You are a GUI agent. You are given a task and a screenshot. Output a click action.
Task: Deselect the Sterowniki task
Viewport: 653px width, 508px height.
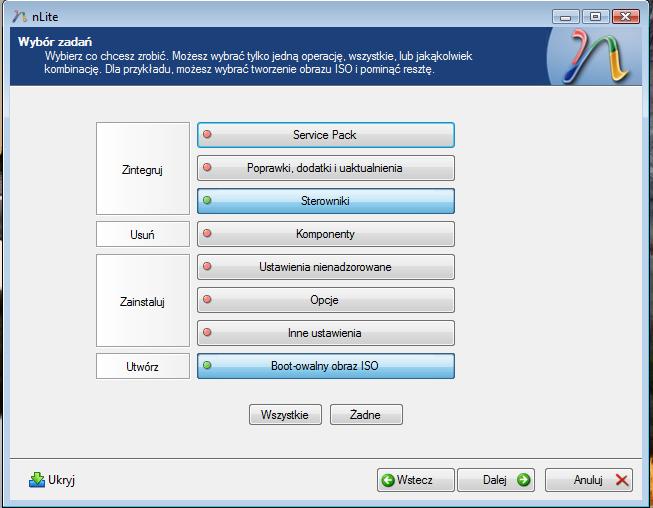[x=326, y=201]
